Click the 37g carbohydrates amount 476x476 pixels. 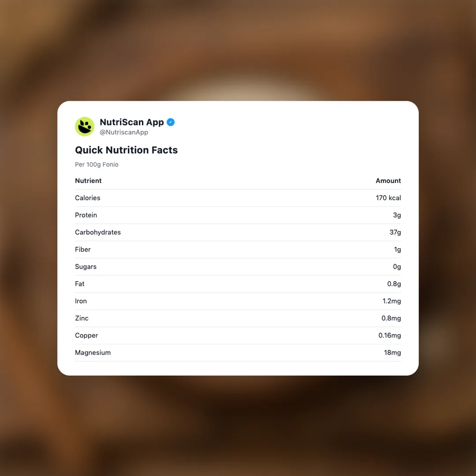point(395,232)
